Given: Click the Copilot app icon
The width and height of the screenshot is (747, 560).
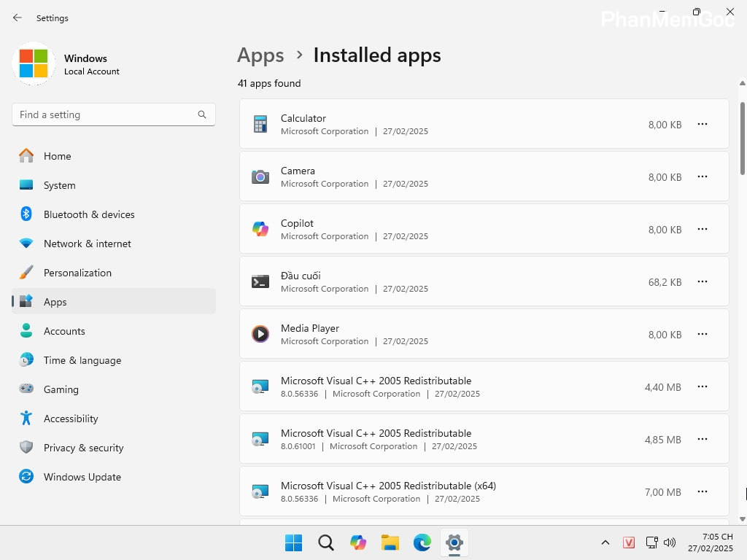Looking at the screenshot, I should point(260,229).
